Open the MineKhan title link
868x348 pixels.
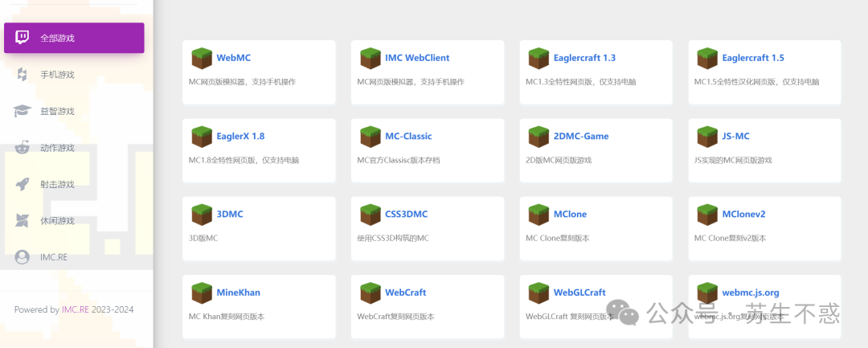click(239, 293)
